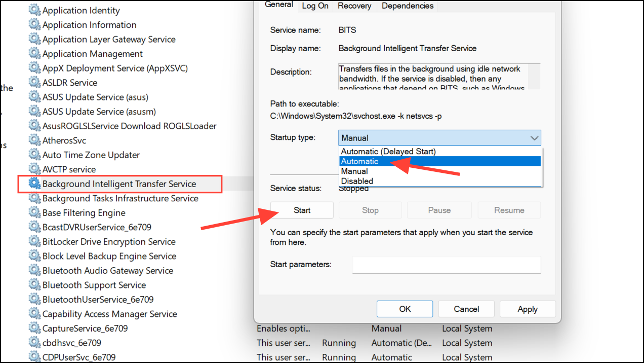Open the Startup type dropdown arrow
Viewport: 644px width, 363px height.
[x=534, y=138]
